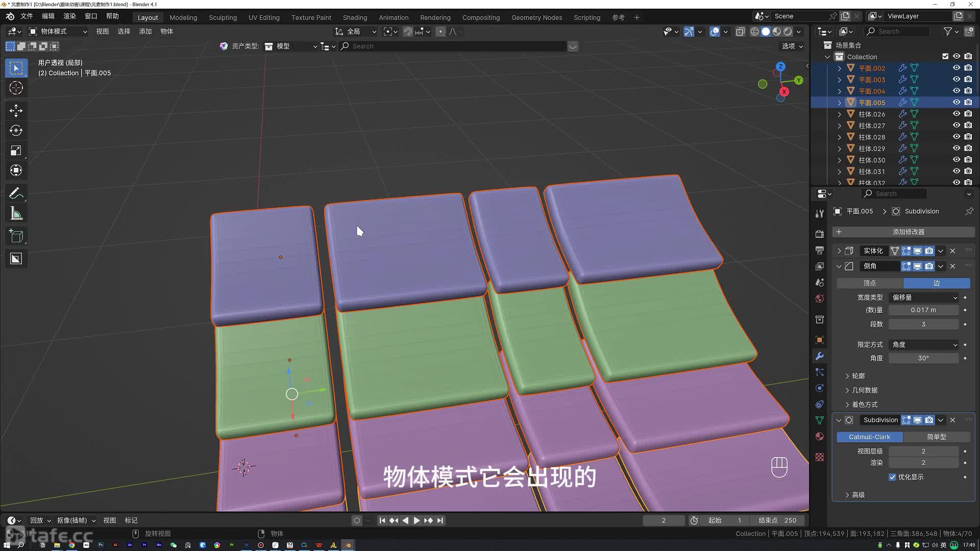Open the Modifier properties wrench tab

click(x=819, y=356)
